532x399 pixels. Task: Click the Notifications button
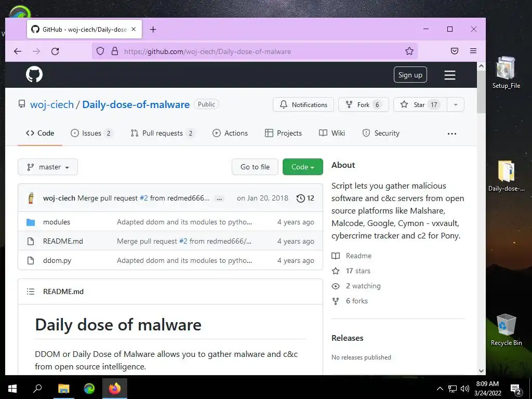click(303, 104)
